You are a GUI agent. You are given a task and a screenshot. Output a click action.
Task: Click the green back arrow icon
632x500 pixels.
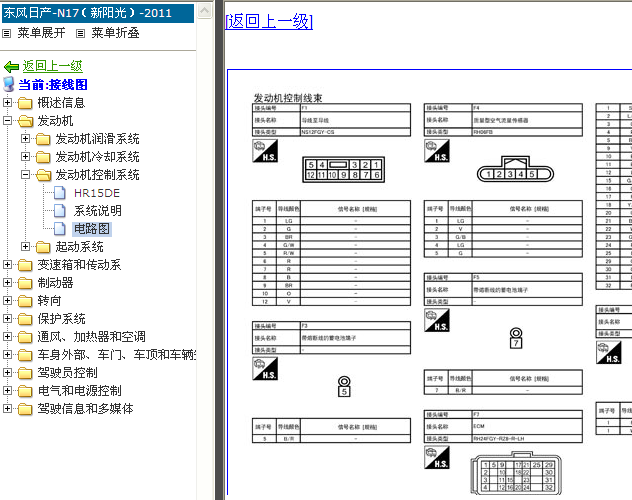click(11, 66)
